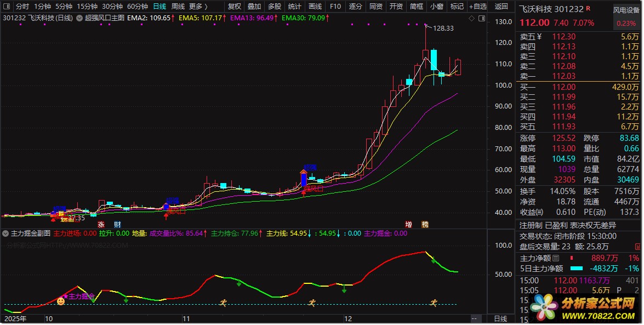This screenshot has width=644, height=325.
Task: Open the 小窗 mini window
Action: 437,6
